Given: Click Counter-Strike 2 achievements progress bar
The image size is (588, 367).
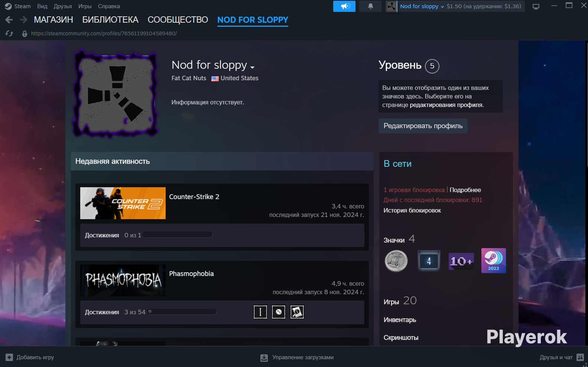Looking at the screenshot, I should coord(178,235).
